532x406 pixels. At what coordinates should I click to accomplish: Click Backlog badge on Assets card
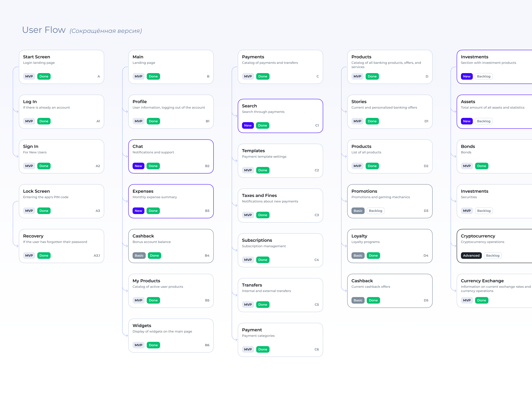click(483, 121)
